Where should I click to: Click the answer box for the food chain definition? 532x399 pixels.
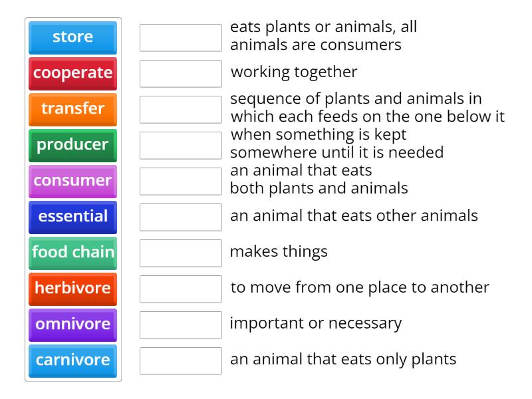180,109
